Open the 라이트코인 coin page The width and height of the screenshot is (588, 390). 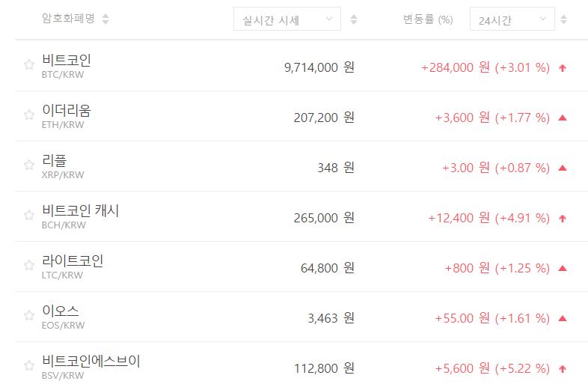pos(73,261)
